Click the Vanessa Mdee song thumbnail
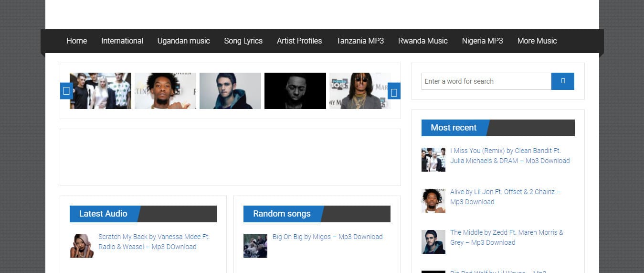 (82, 246)
